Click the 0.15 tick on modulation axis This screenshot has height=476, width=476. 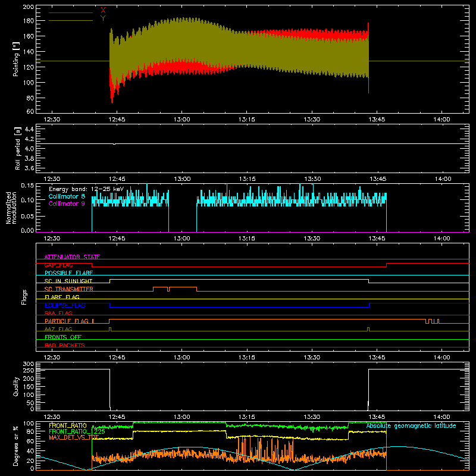27,186
